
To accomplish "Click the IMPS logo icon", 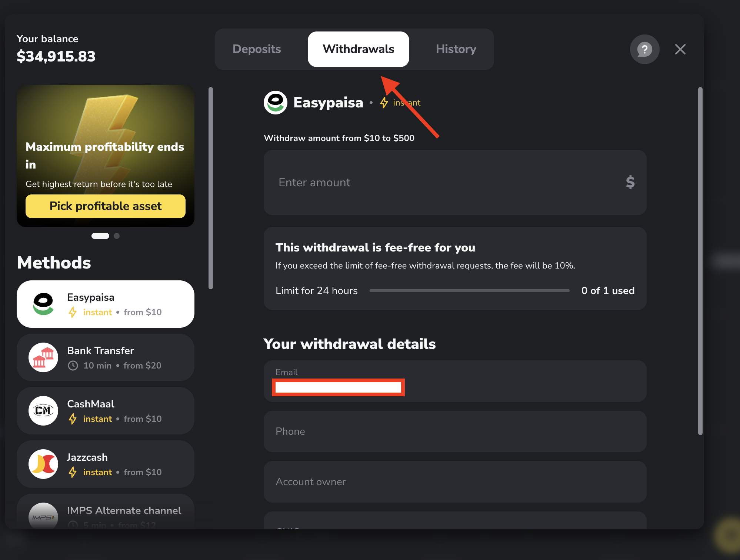I will 43,516.
